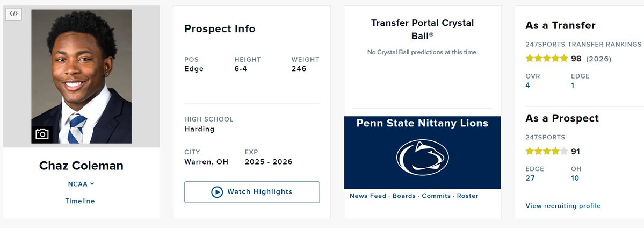View recruiting profile link
Screen dimensions: 644x228
coord(563,206)
